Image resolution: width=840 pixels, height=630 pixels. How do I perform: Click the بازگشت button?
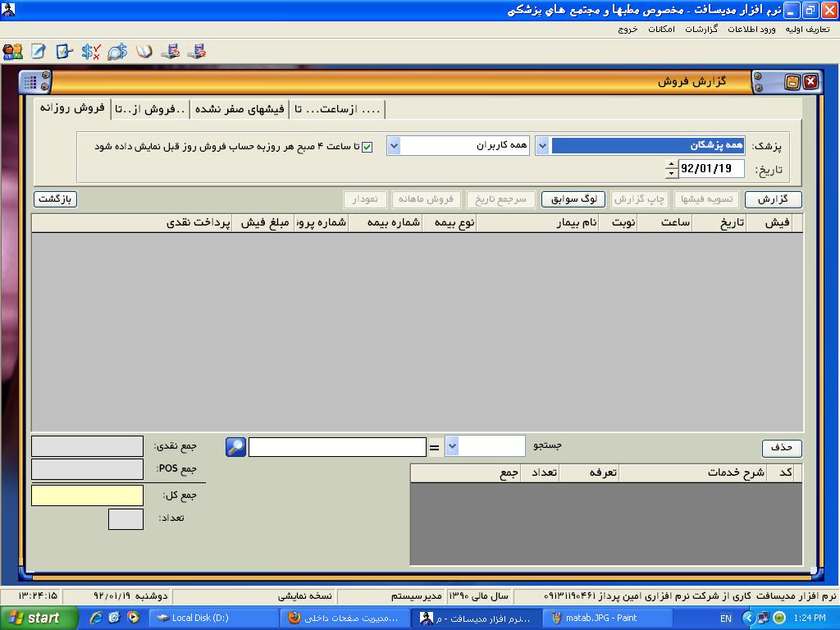click(55, 199)
